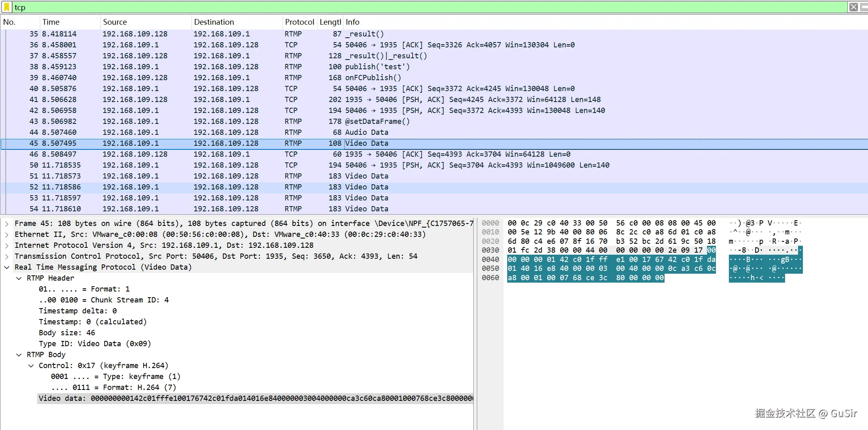Viewport: 868px width, 430px height.
Task: Click highlighted hex bytes at offset 0040
Action: pyautogui.click(x=612, y=260)
